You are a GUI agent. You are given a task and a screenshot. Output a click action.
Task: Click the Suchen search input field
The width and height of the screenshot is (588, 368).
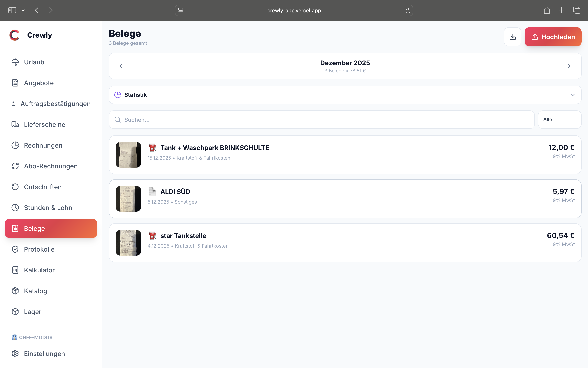tap(321, 120)
